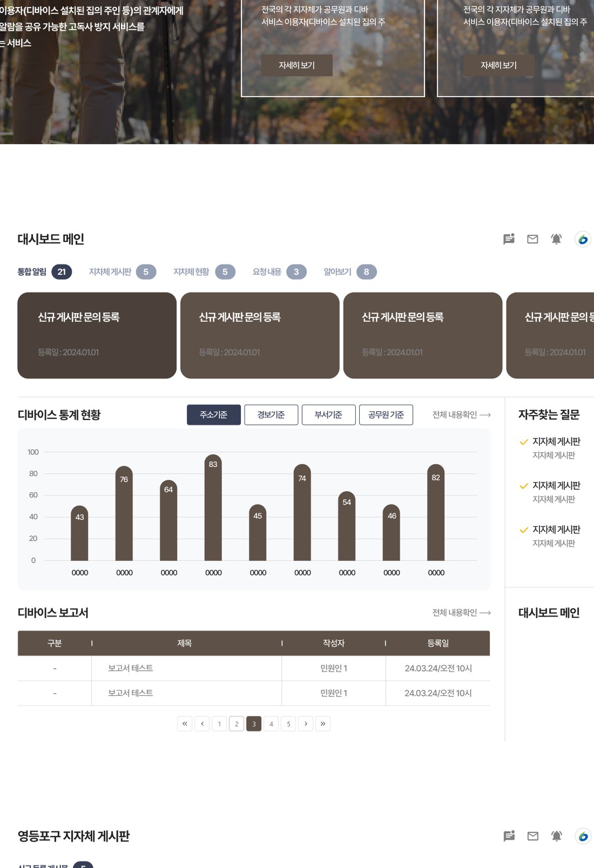
Task: Go to page 2 of the report table
Action: (237, 724)
